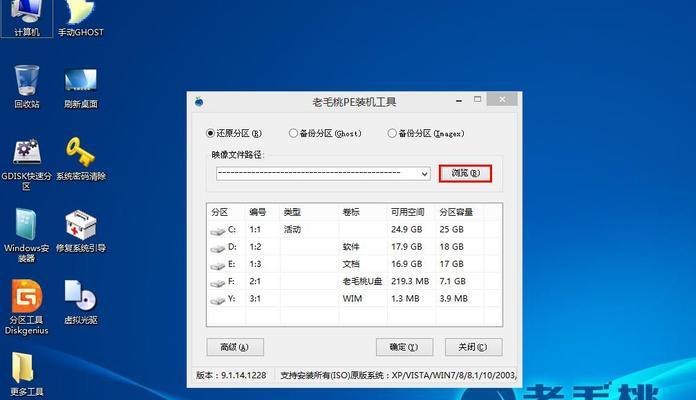Open the 计算机 desktop icon
Screen dimensions: 696x400
(27, 18)
